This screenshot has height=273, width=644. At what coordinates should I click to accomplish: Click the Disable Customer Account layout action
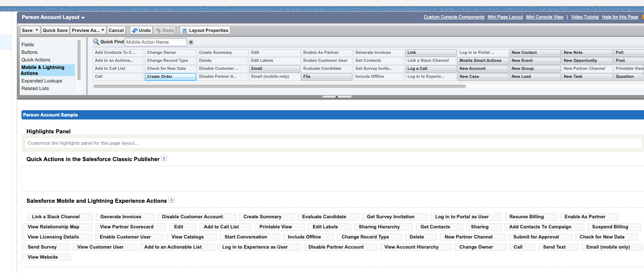(x=197, y=217)
